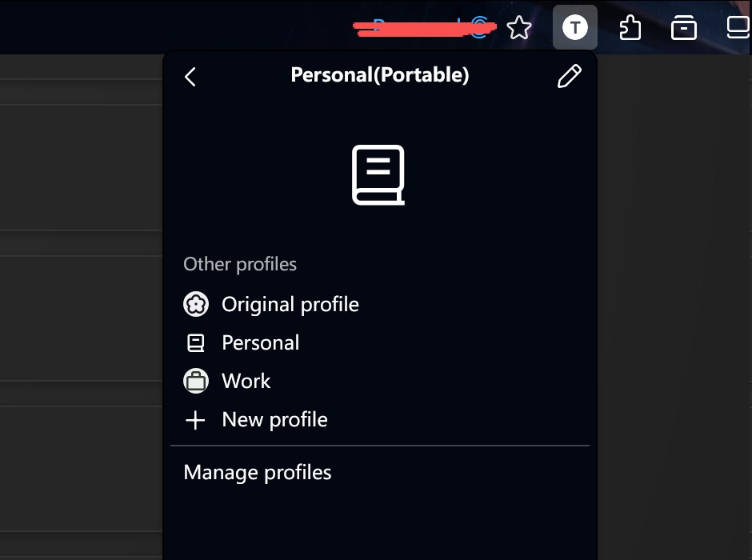Switch to the Original profile entry
The image size is (752, 560).
(x=290, y=305)
